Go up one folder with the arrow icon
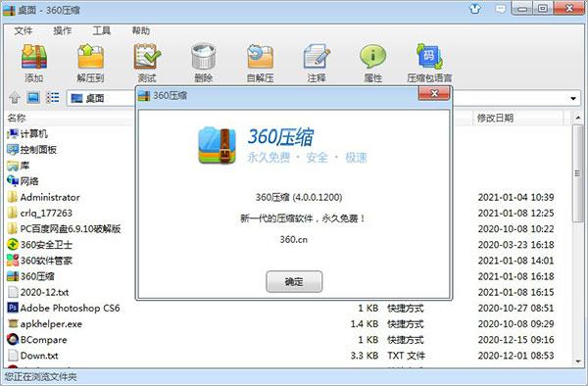588x386 pixels. pyautogui.click(x=15, y=98)
